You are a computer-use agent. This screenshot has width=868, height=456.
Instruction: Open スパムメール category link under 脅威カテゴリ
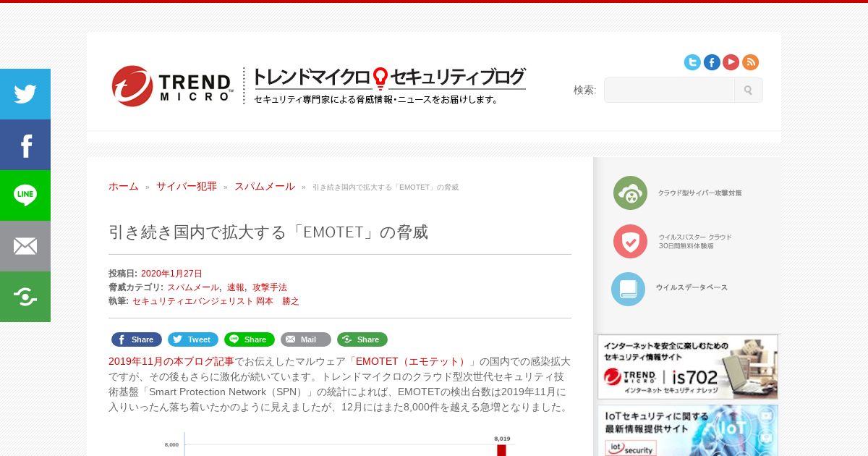[193, 287]
